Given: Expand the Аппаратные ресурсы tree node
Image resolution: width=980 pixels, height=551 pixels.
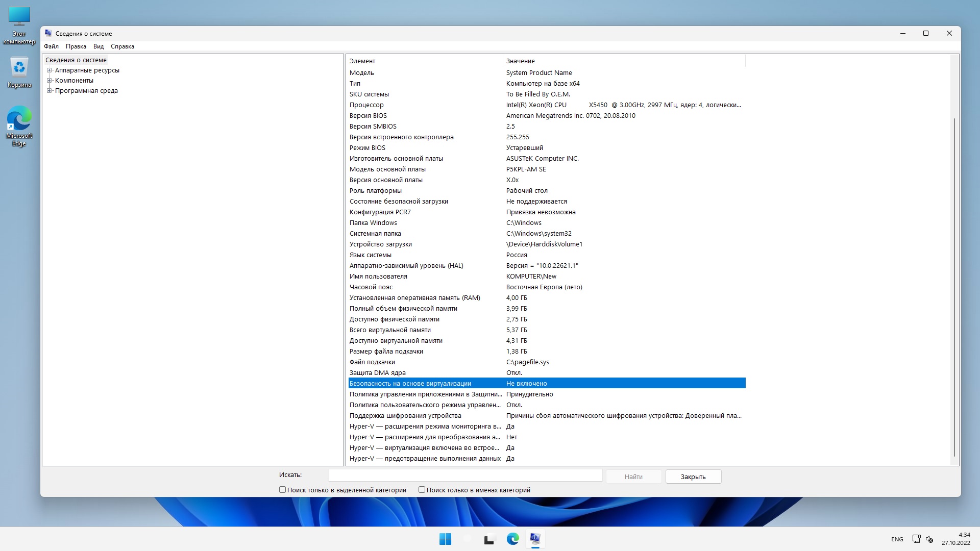Looking at the screenshot, I should (50, 70).
